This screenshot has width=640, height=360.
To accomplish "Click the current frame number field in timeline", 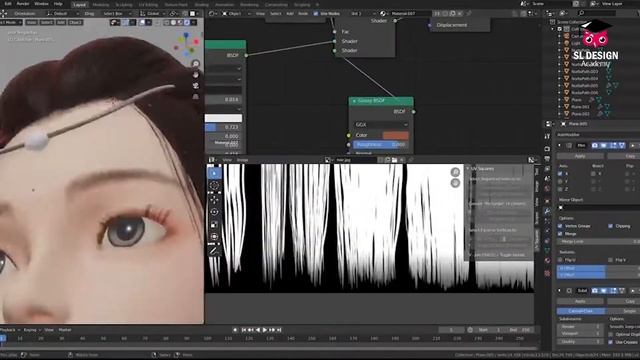I will [451, 330].
